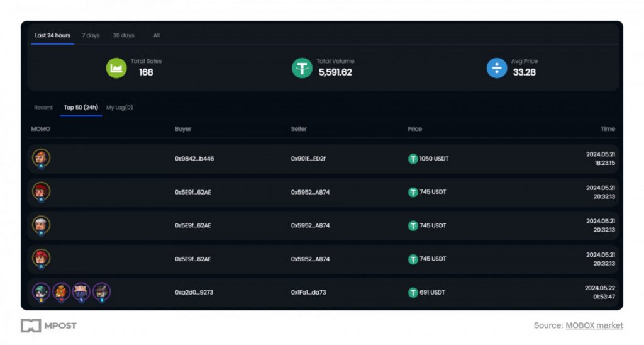Click the USDT icon beside 691 USDT
The image size is (644, 345).
click(x=413, y=292)
